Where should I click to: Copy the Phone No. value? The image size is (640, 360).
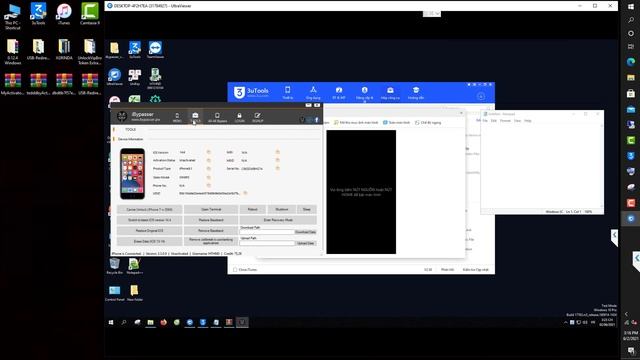(x=209, y=185)
